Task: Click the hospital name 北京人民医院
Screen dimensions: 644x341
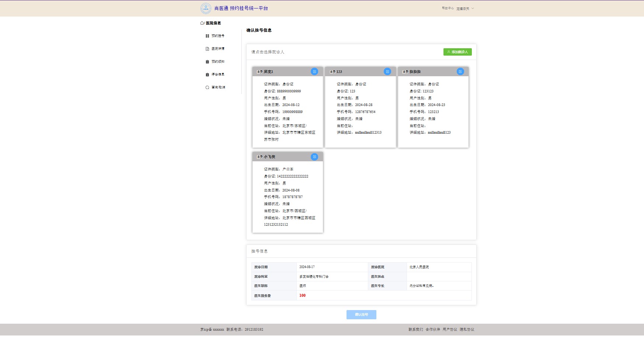Action: point(419,267)
